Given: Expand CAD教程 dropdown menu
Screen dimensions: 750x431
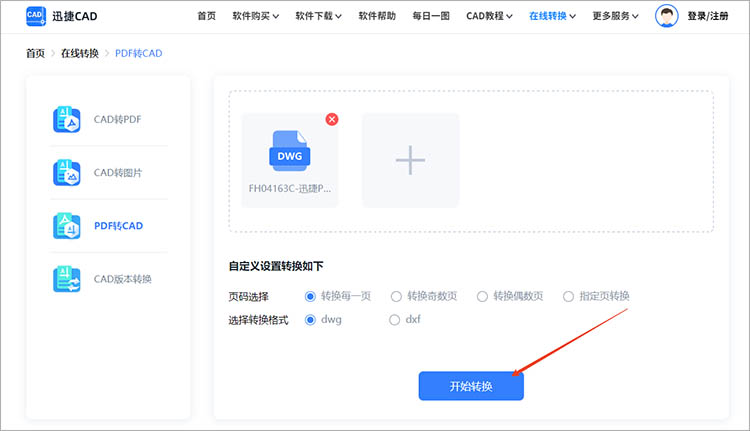Looking at the screenshot, I should pos(489,16).
